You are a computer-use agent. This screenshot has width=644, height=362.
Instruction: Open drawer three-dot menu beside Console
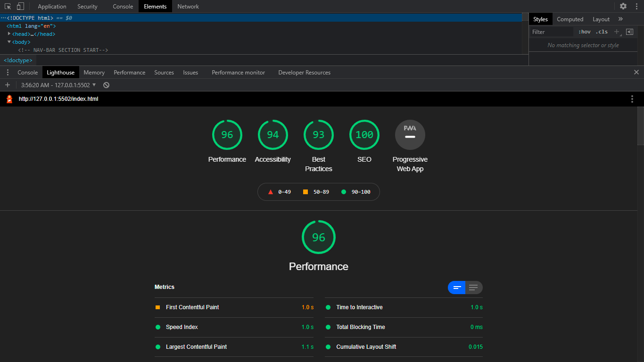click(x=8, y=72)
